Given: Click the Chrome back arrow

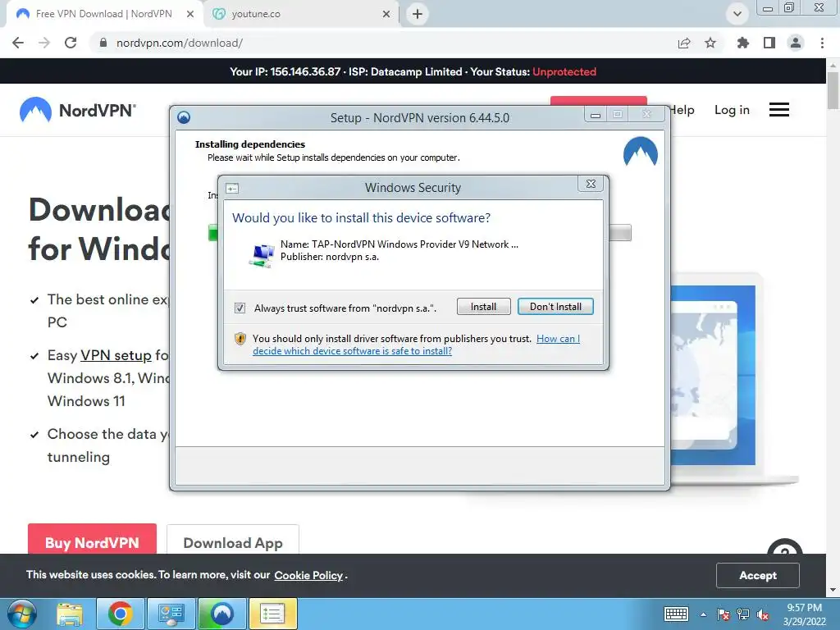Looking at the screenshot, I should click(18, 43).
